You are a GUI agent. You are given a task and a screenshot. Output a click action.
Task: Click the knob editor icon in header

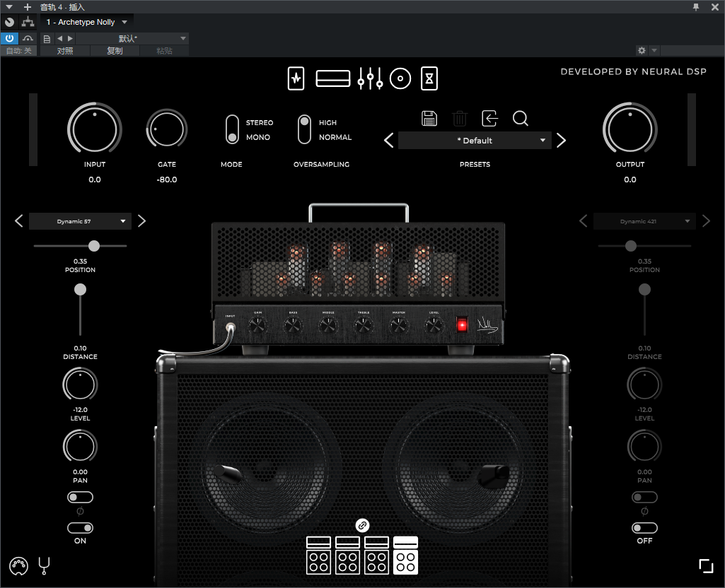(9, 22)
